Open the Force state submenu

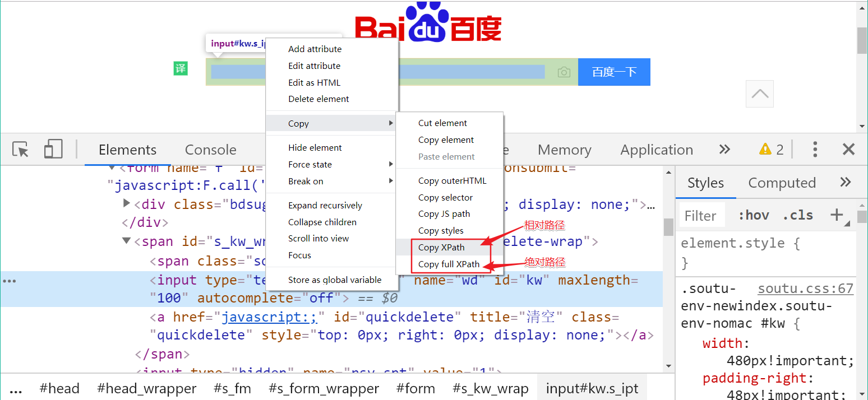[x=331, y=164]
